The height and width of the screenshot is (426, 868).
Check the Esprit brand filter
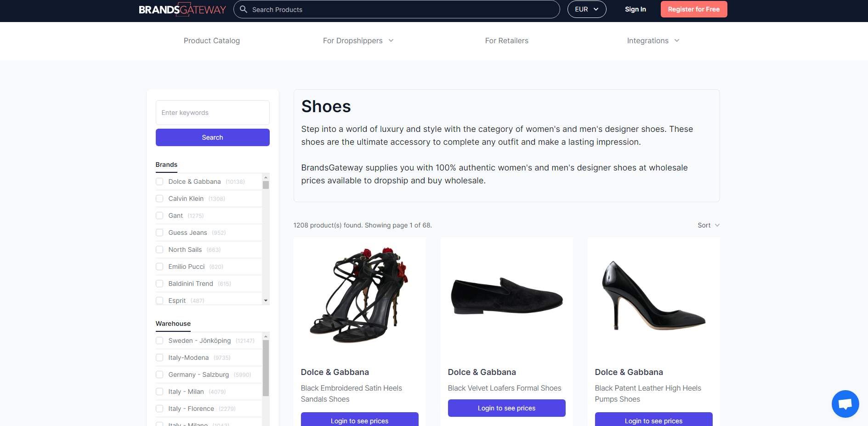click(159, 301)
